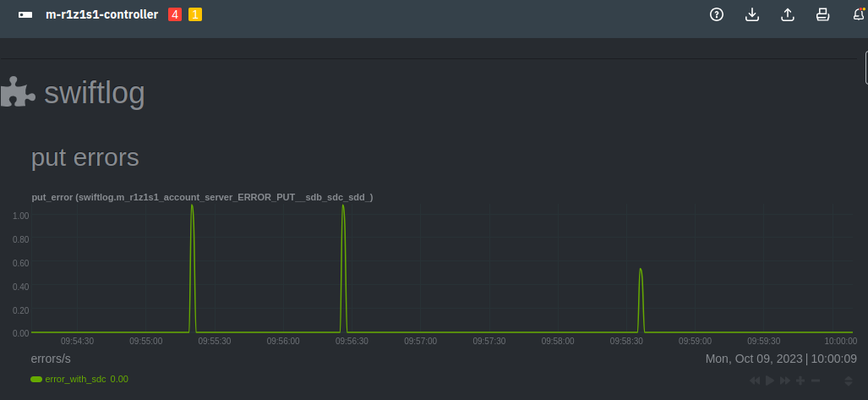Open the help question mark icon

pyautogui.click(x=717, y=14)
